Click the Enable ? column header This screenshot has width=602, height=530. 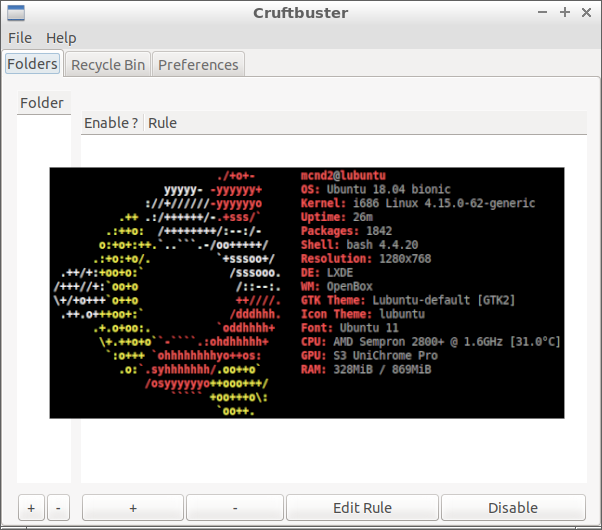[112, 123]
